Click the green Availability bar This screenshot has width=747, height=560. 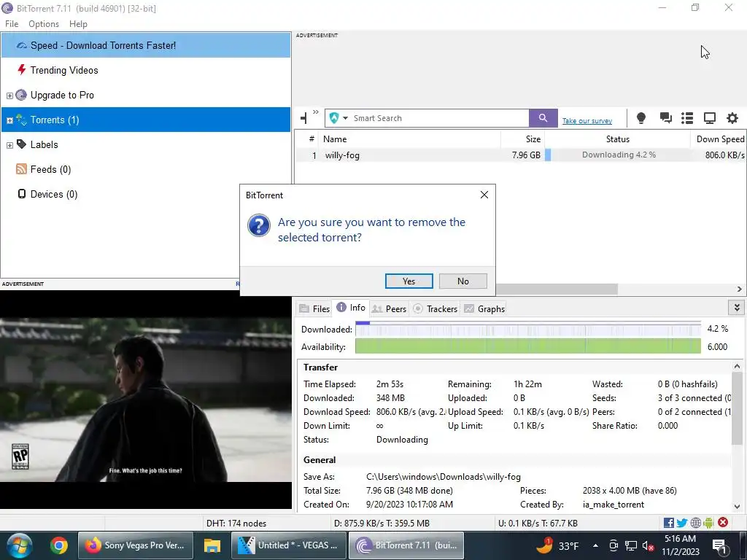tap(528, 346)
